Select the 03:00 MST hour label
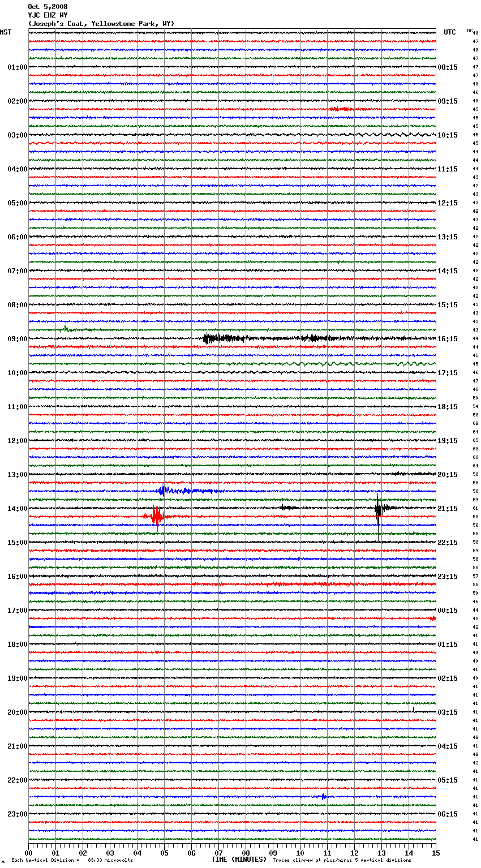481x868 pixels. [18, 135]
